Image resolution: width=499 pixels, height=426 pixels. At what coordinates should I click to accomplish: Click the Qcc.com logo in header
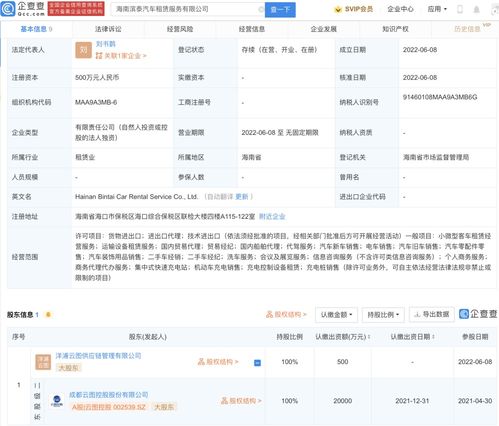[x=23, y=9]
